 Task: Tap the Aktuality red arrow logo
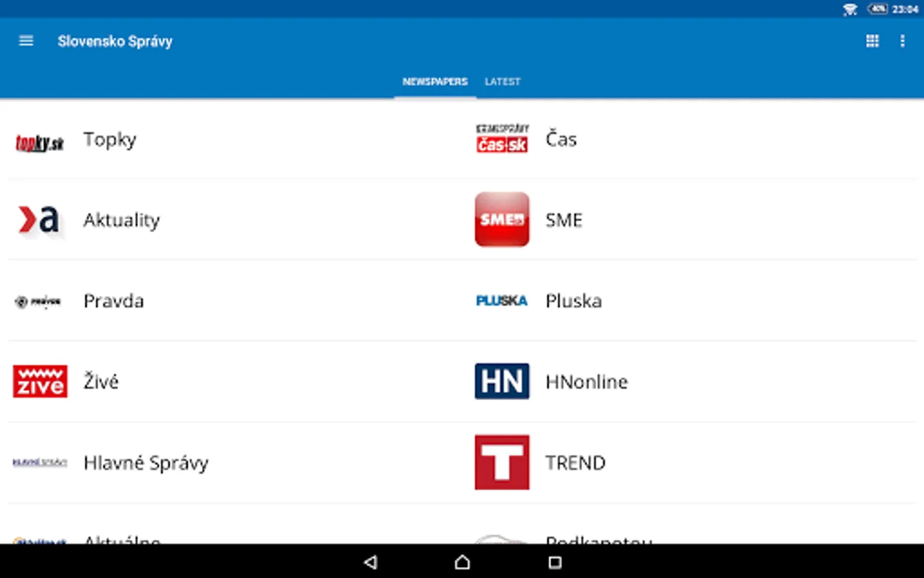(x=40, y=220)
